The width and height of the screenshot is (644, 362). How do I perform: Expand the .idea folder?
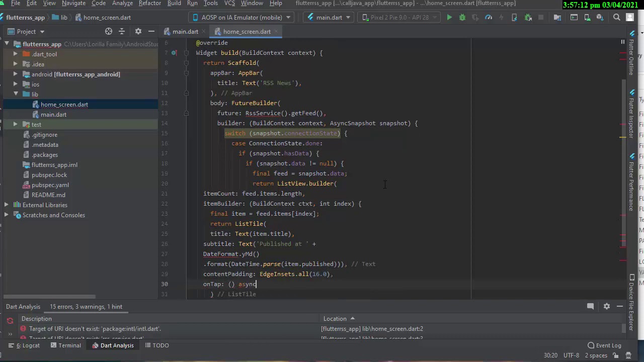(x=16, y=64)
